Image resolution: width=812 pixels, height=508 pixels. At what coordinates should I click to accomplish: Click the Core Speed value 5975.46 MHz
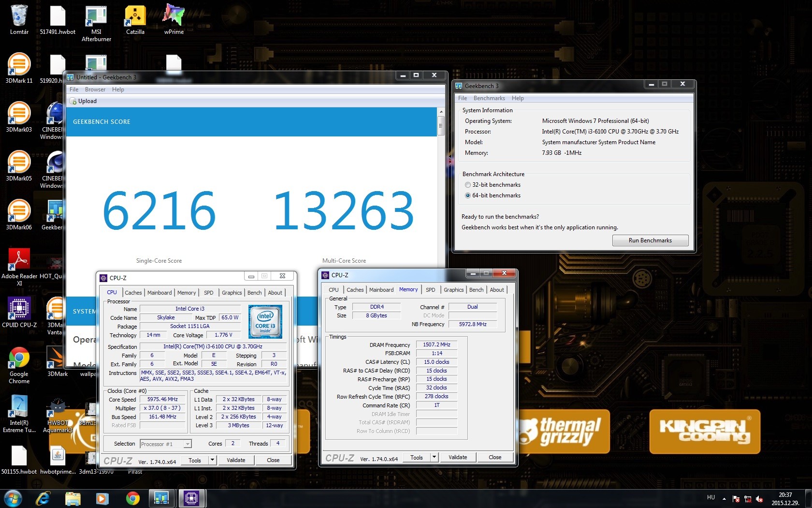(163, 400)
